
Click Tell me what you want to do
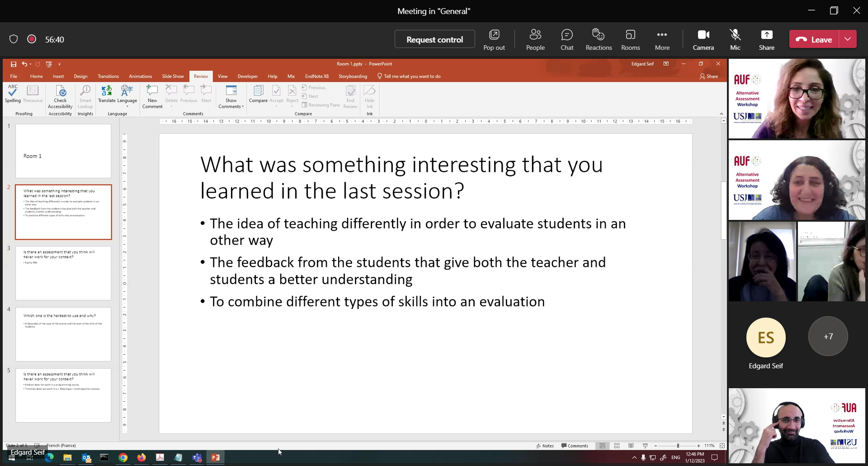pos(409,76)
